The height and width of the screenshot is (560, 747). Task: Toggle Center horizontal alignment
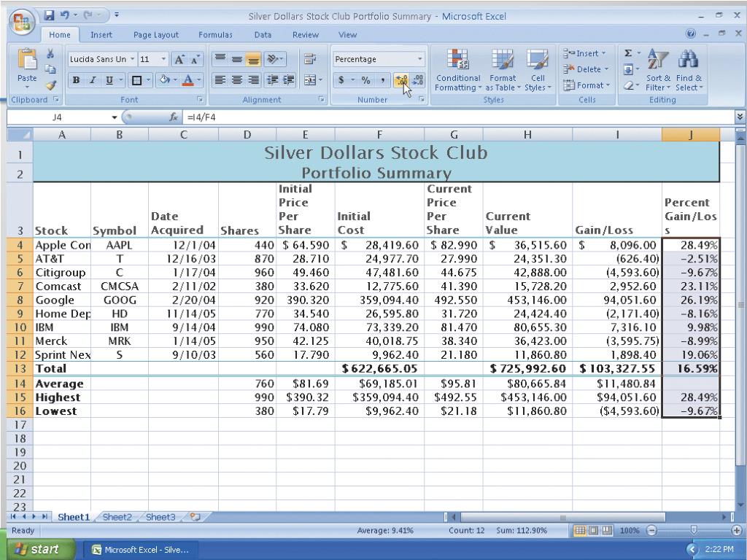click(237, 80)
